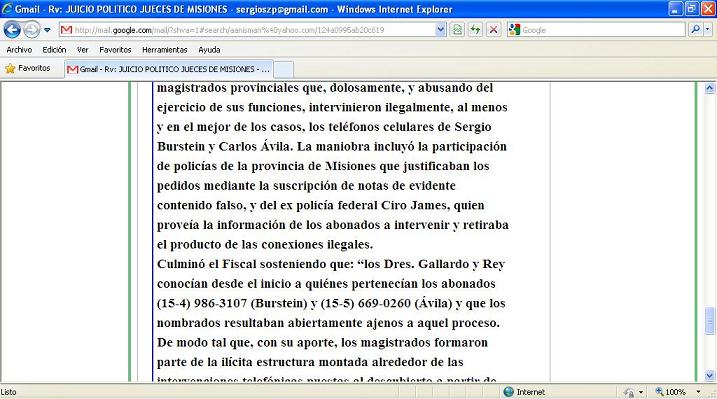Click the magnifier search button
Image resolution: width=717 pixels, height=399 pixels.
coord(695,30)
